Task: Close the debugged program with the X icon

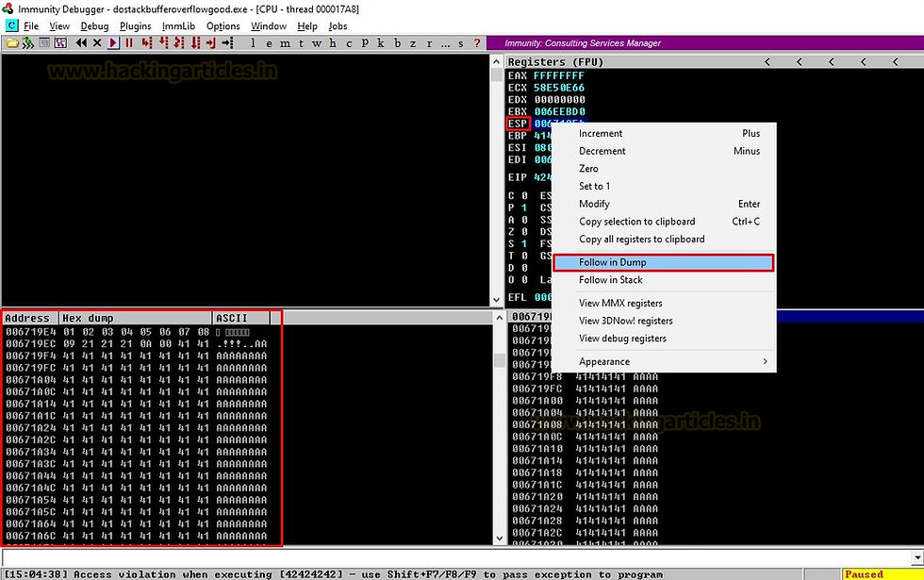Action: [97, 43]
